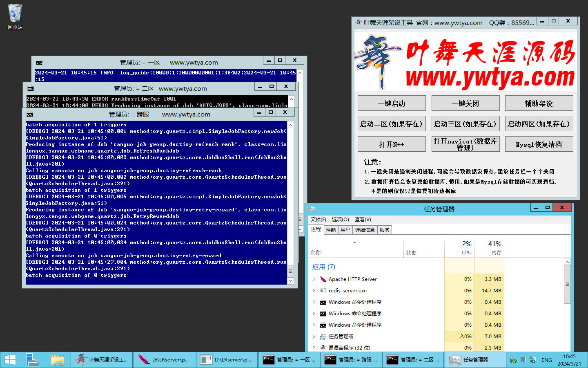Screen dimensions: 588x368
Task: Click scroll up arrow in 一区 console
Action: coord(300,73)
